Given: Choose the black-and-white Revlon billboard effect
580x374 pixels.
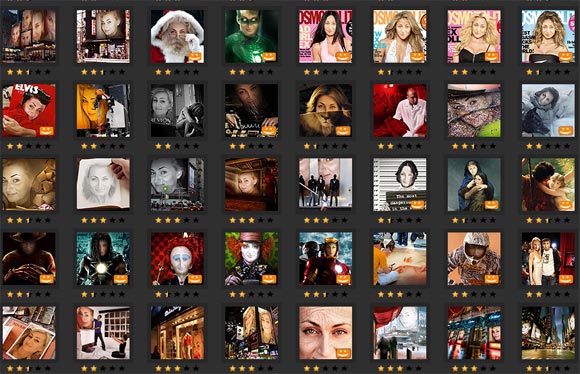Looking at the screenshot, I should tap(177, 110).
